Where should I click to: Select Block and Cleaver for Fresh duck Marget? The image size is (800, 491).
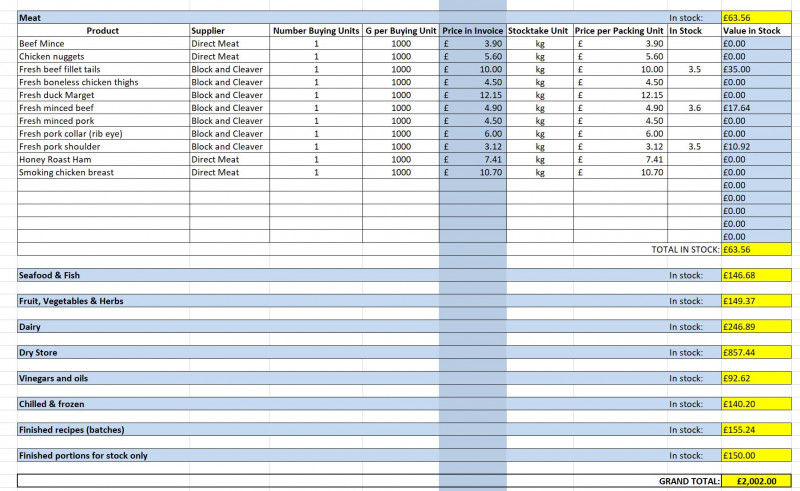pos(229,95)
